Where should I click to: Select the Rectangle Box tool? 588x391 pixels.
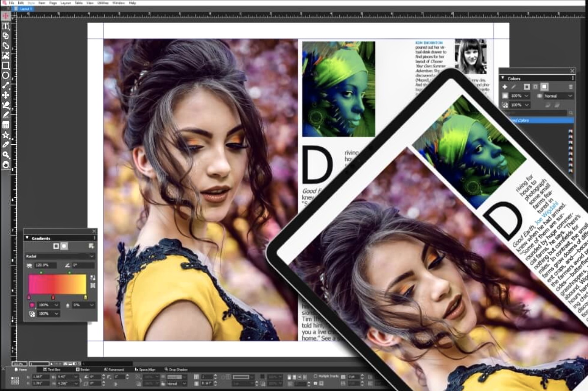pos(6,66)
